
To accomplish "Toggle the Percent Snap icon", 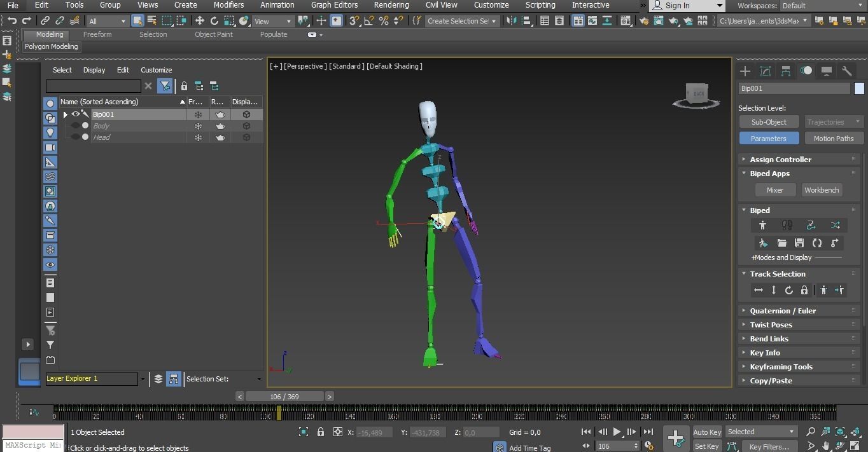I will point(383,21).
